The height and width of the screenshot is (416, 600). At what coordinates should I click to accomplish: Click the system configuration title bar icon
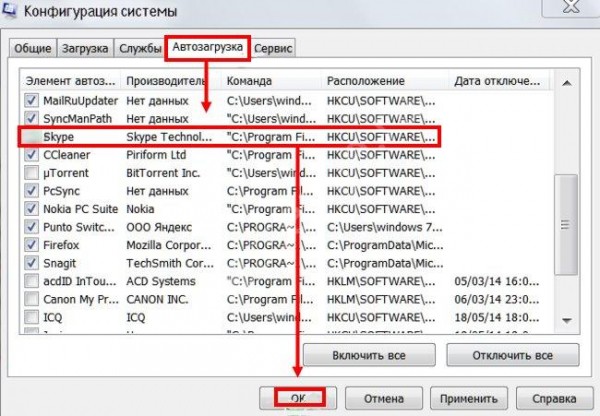8,9
